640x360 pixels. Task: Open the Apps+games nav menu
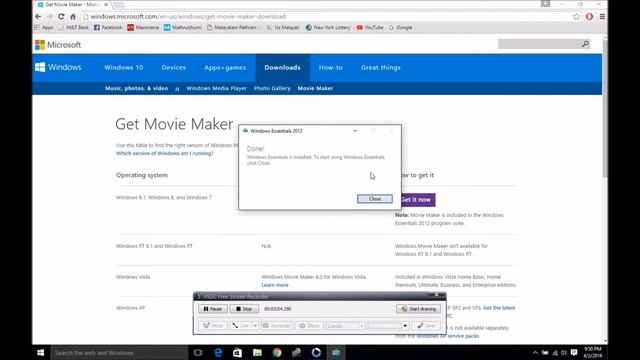click(225, 67)
